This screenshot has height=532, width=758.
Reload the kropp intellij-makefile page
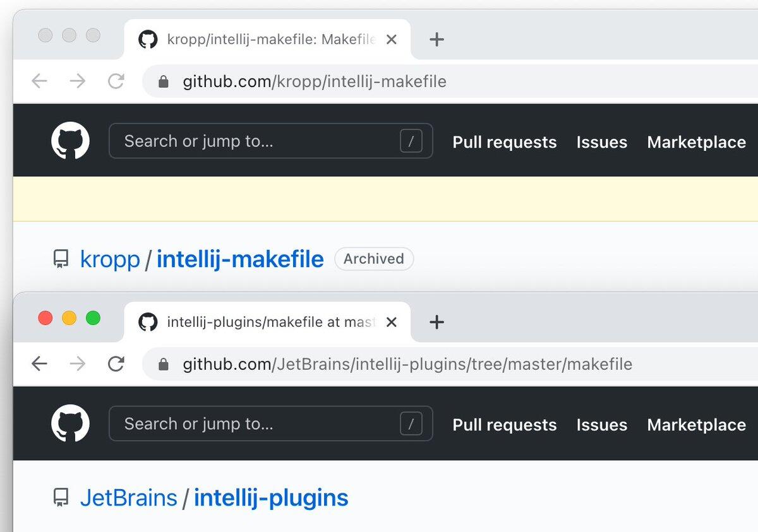pyautogui.click(x=116, y=81)
